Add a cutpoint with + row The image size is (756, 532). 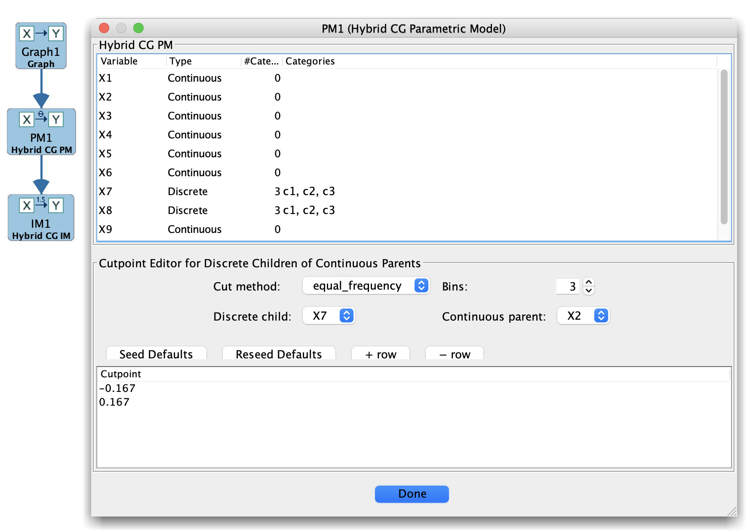(381, 354)
